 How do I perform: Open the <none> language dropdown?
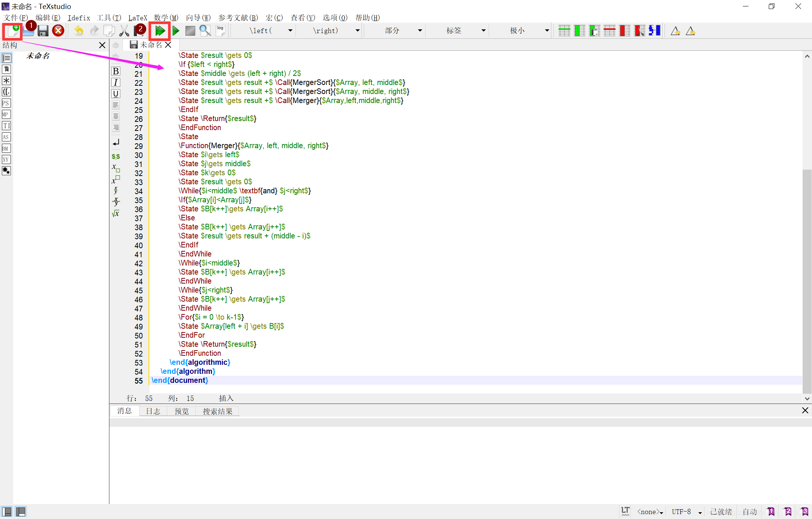(650, 511)
